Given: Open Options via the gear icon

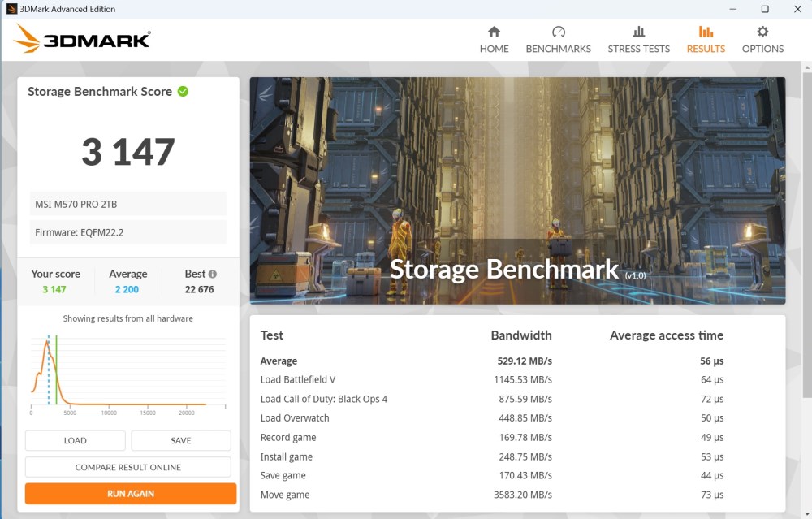Looking at the screenshot, I should [762, 32].
